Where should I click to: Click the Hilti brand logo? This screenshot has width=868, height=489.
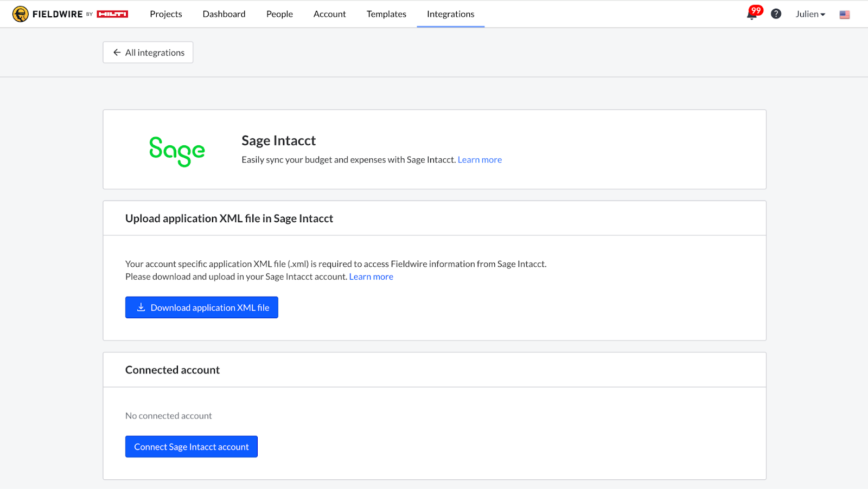click(x=112, y=14)
